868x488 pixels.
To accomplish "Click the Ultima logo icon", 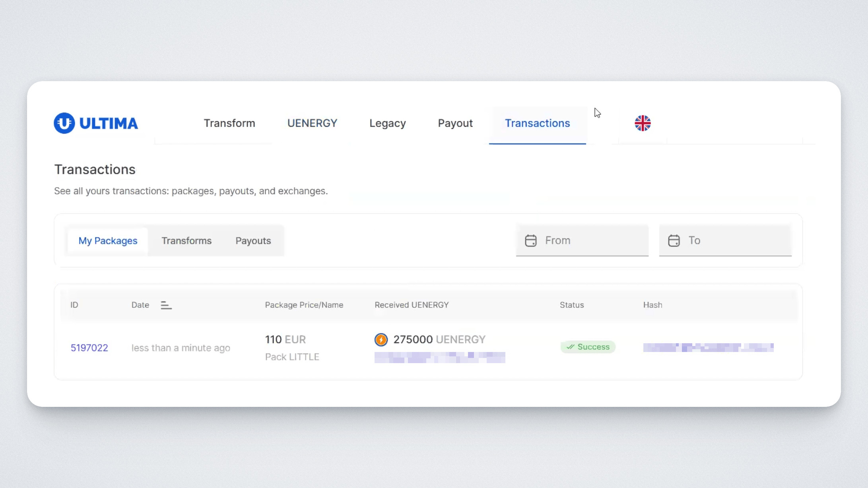I will tap(64, 123).
